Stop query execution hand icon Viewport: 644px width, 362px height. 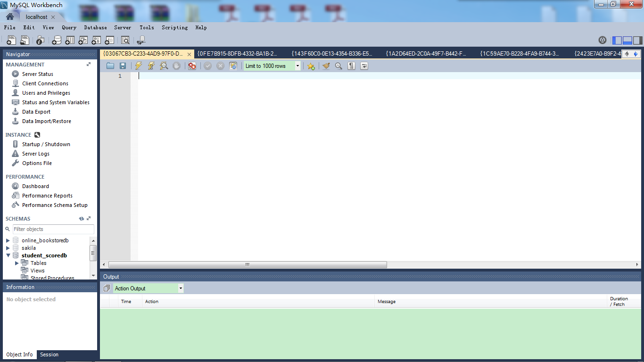tap(176, 66)
